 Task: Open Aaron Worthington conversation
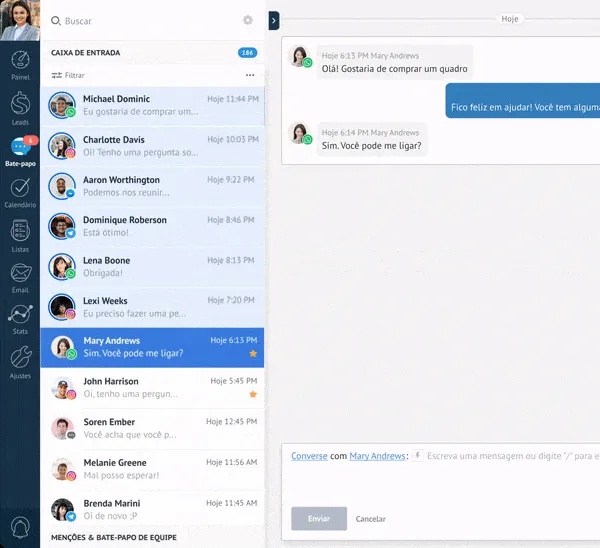(x=152, y=186)
